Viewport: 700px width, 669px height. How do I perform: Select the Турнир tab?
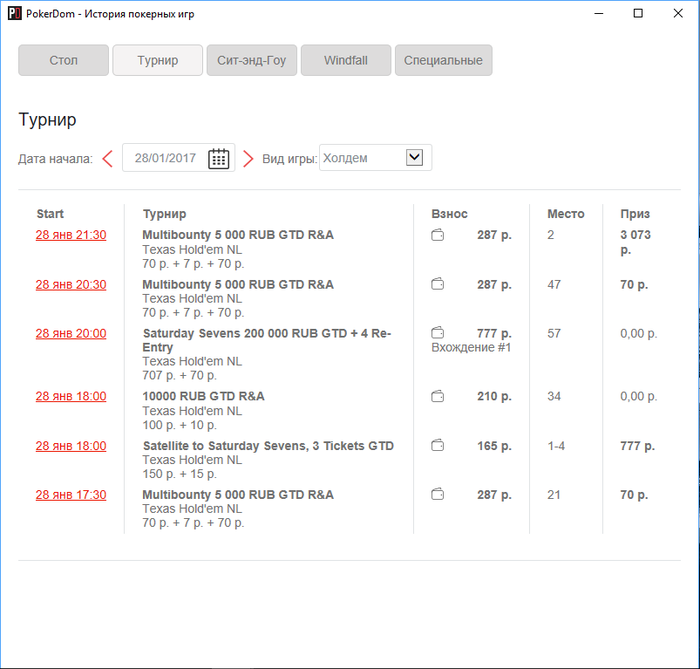158,60
